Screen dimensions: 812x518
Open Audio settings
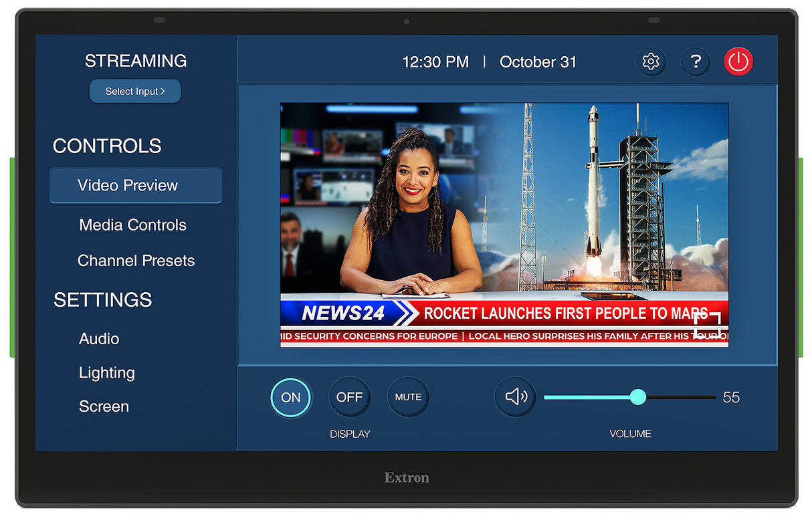99,339
